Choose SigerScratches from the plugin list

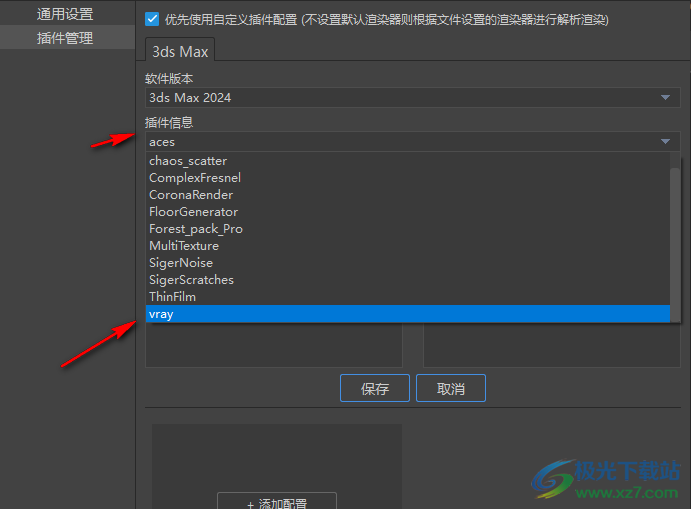tap(408, 279)
